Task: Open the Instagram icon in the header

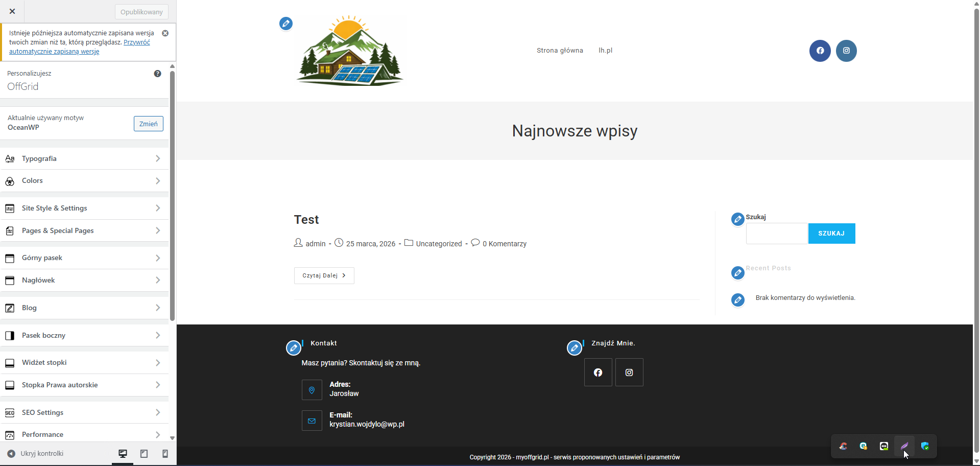Action: (846, 51)
